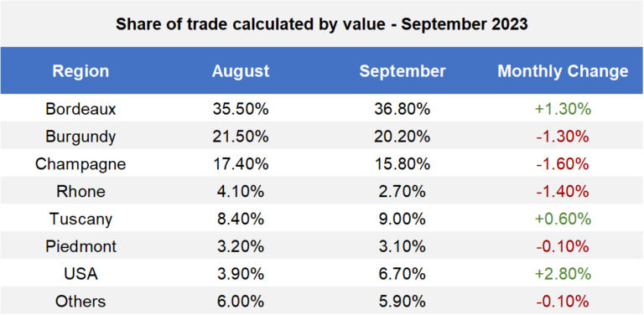This screenshot has height=315, width=644.
Task: Select the Rhone region cell
Action: [80, 192]
